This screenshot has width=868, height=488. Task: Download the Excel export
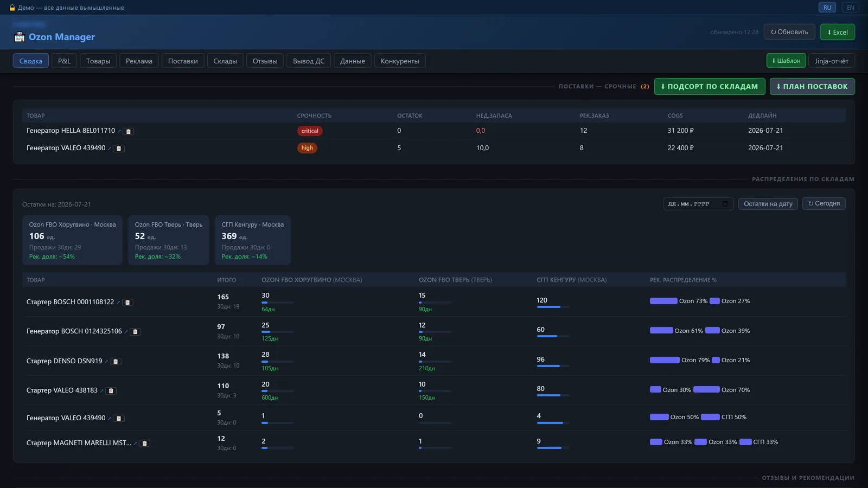[x=838, y=32]
